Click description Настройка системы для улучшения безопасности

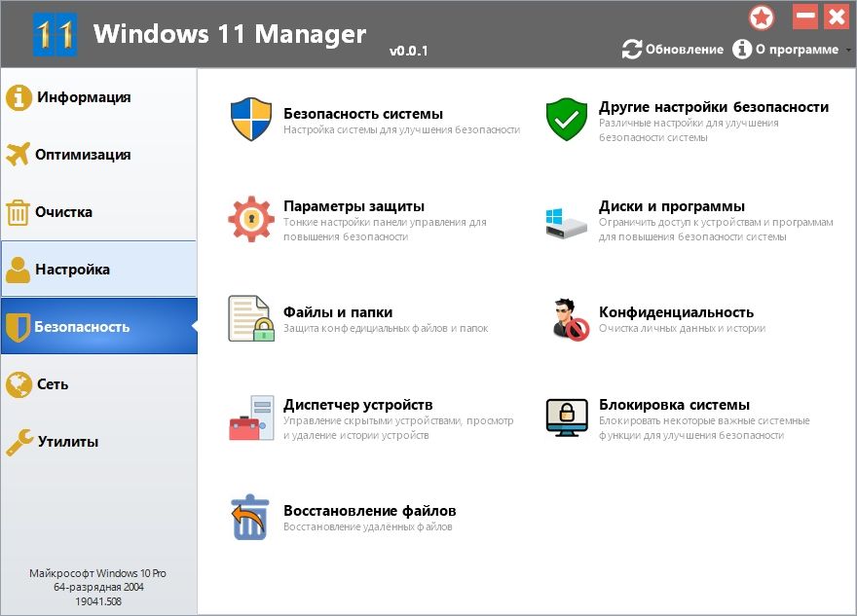click(401, 130)
